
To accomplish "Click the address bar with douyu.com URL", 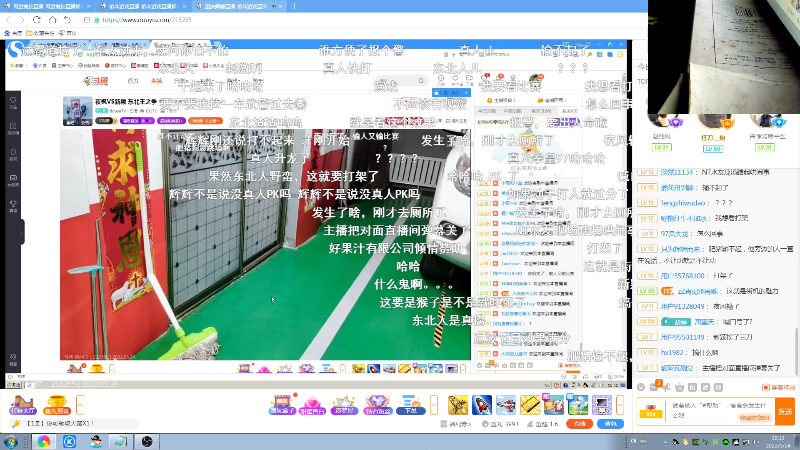I will pos(147,19).
